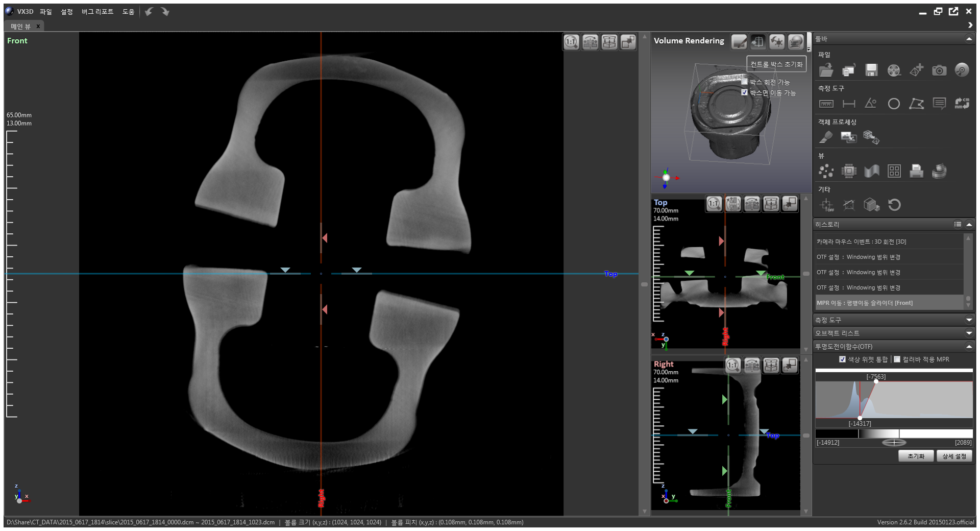Screen dimensions: 980x531
Task: Click the CD disc burn icon
Action: coord(962,70)
